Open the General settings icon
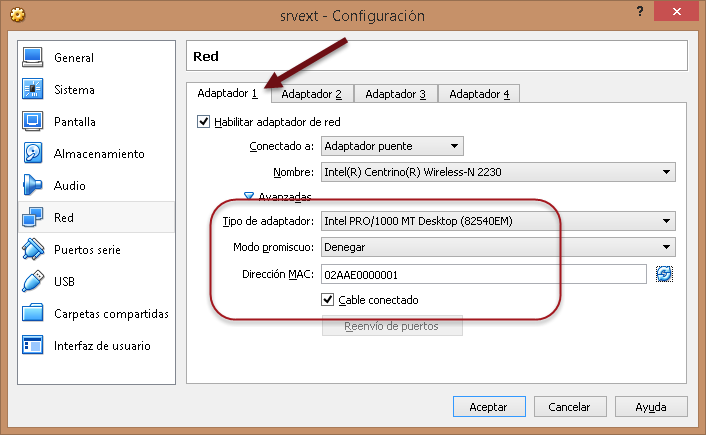Image resolution: width=706 pixels, height=435 pixels. click(33, 58)
